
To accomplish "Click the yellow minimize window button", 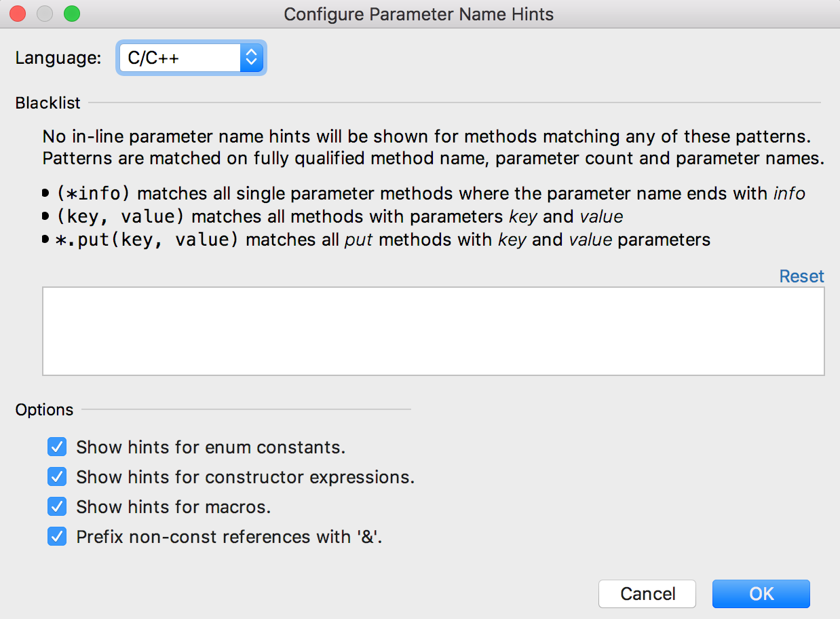I will tap(45, 14).
